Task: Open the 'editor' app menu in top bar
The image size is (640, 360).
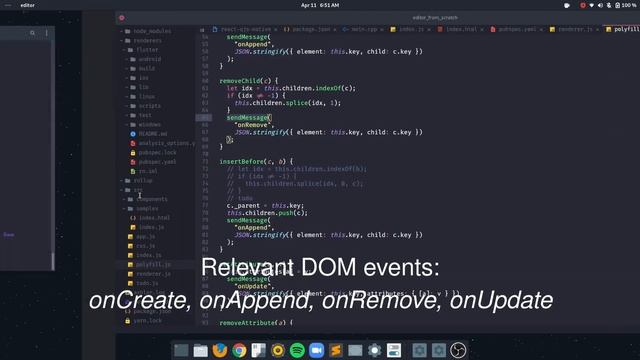Action: point(27,5)
